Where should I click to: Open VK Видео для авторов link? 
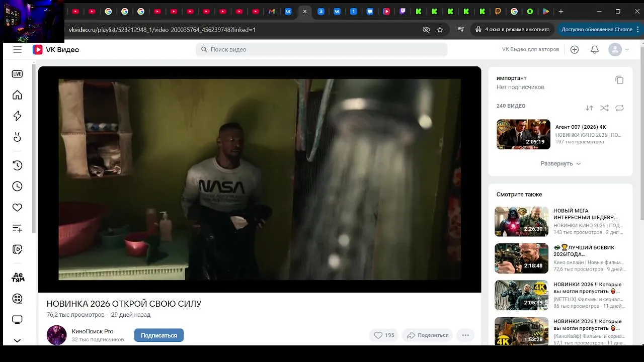point(530,49)
